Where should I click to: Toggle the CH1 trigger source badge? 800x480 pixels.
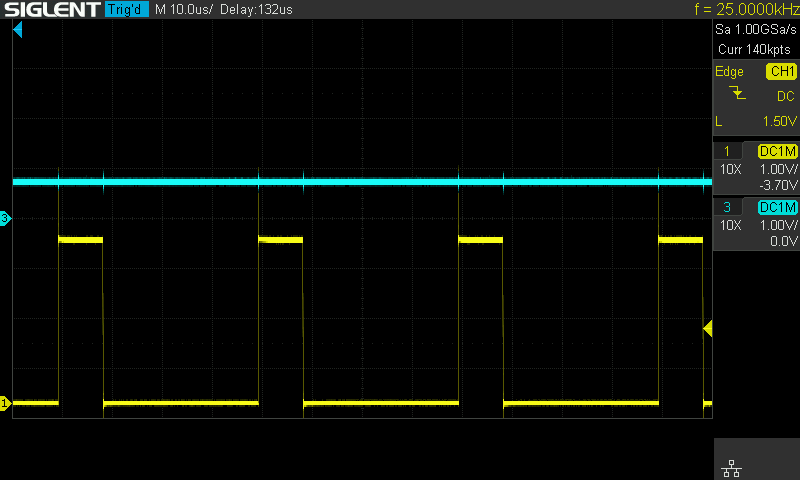(x=780, y=72)
